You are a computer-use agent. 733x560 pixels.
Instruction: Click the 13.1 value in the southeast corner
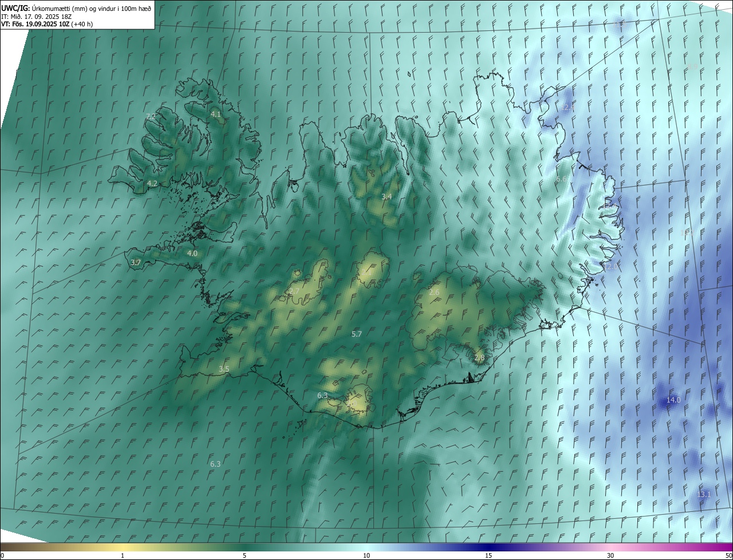tap(704, 494)
